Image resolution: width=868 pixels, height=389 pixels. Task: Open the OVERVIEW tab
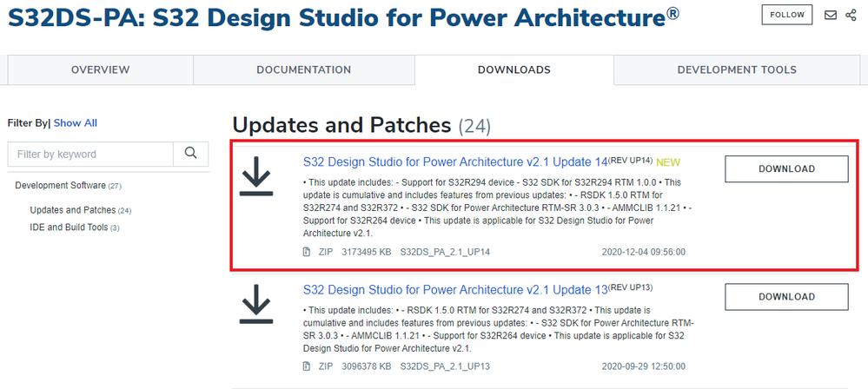click(x=100, y=69)
